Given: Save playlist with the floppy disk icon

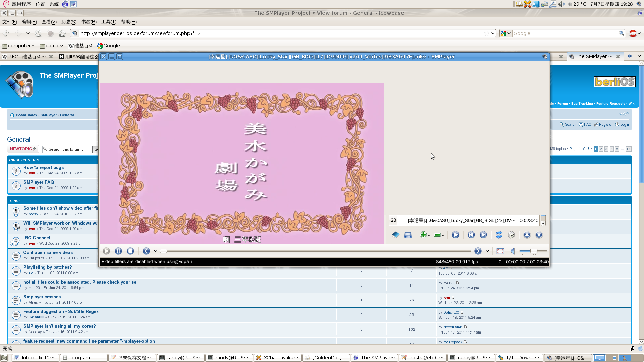Looking at the screenshot, I should pyautogui.click(x=408, y=235).
